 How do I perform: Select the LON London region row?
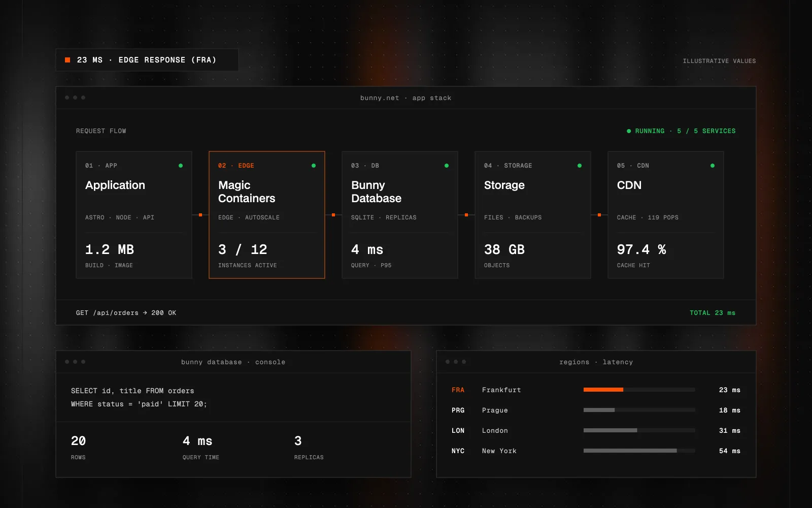coord(596,431)
